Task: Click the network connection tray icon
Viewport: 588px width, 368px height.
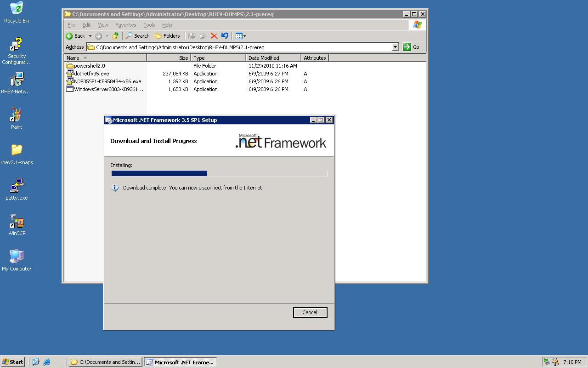Action: [x=547, y=362]
